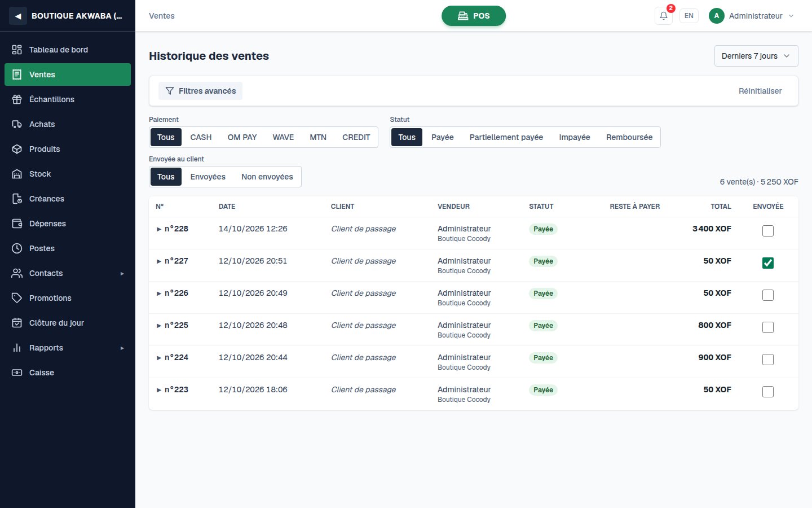Filter payments by CASH

pos(201,137)
